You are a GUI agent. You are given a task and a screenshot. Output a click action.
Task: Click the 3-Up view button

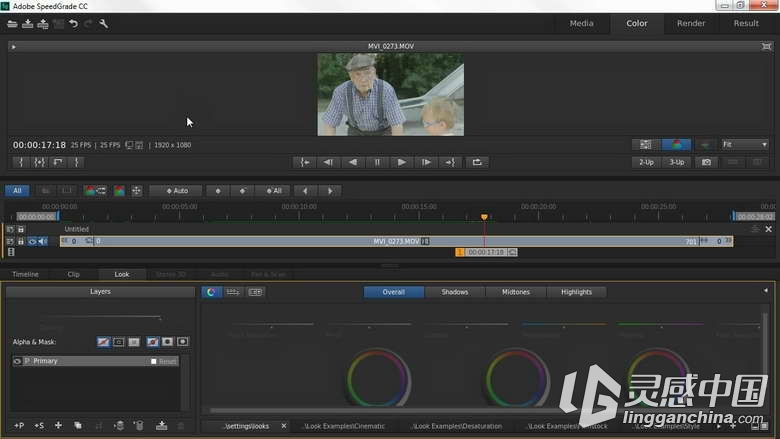click(677, 162)
